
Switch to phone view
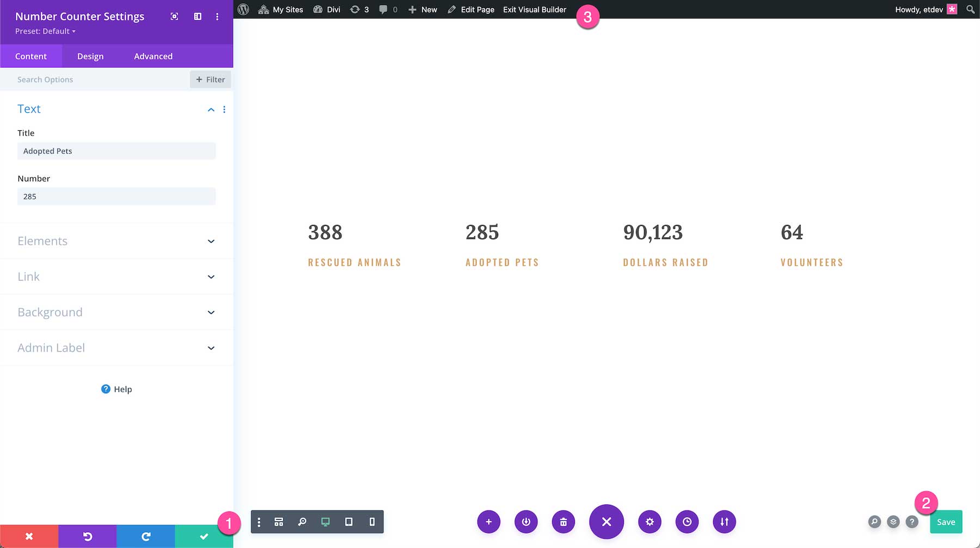(x=372, y=522)
